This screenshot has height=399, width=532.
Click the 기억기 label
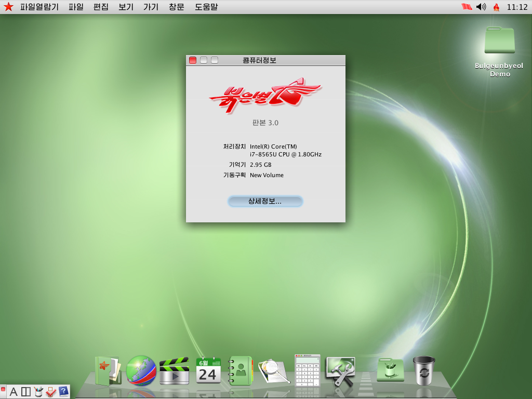click(x=237, y=165)
